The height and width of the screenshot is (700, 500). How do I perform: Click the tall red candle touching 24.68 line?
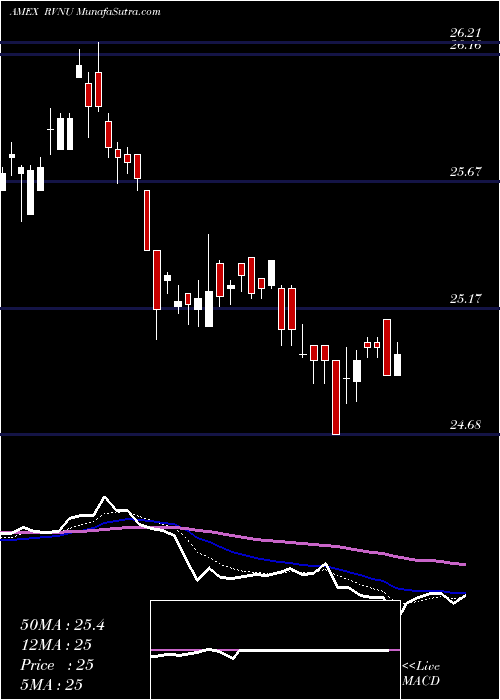(x=336, y=397)
